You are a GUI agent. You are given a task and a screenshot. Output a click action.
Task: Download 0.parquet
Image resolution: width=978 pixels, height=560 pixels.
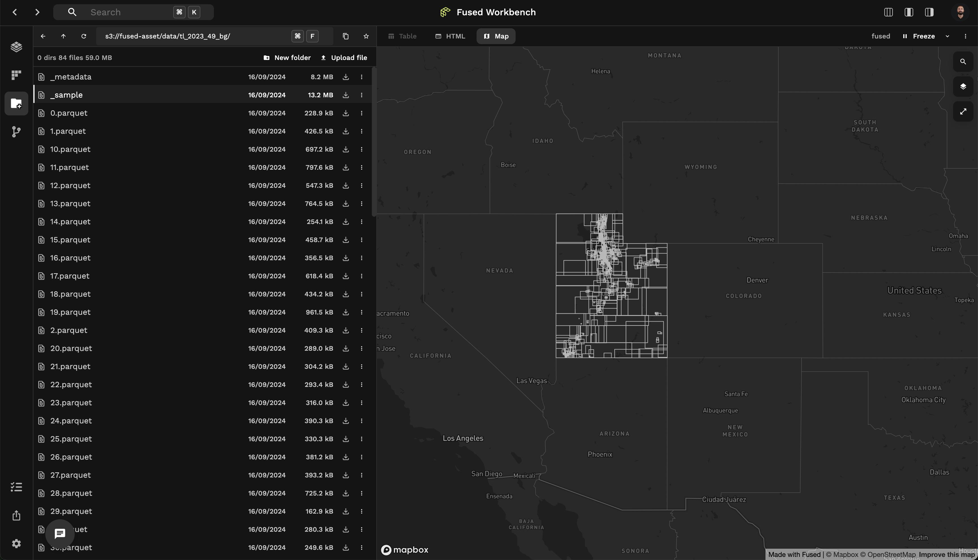(x=346, y=113)
